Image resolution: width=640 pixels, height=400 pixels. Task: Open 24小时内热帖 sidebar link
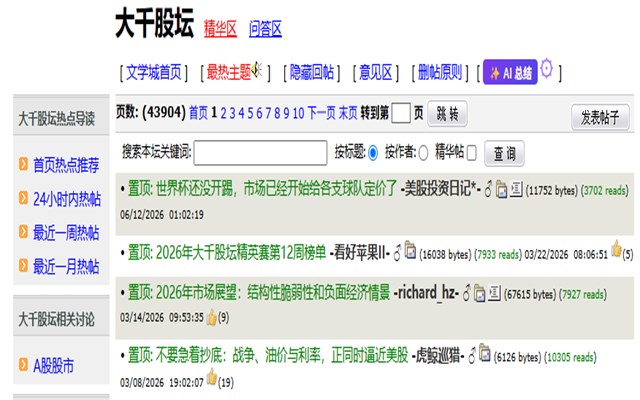67,199
